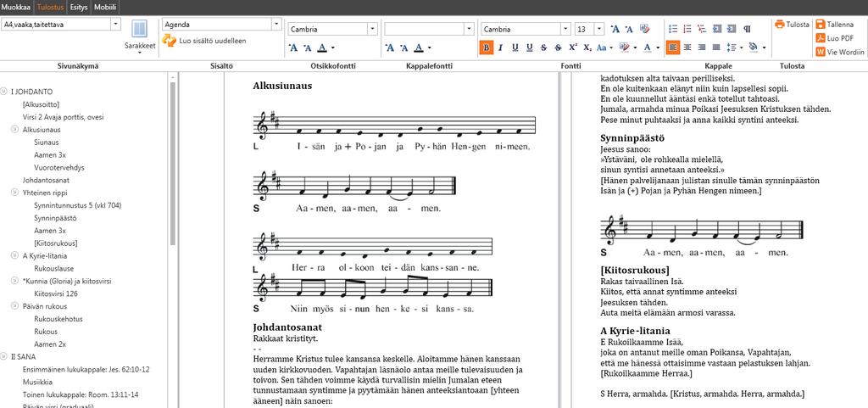The width and height of the screenshot is (868, 408).
Task: Decrease paragraph font size in Kappalefontti group
Action: point(403,48)
